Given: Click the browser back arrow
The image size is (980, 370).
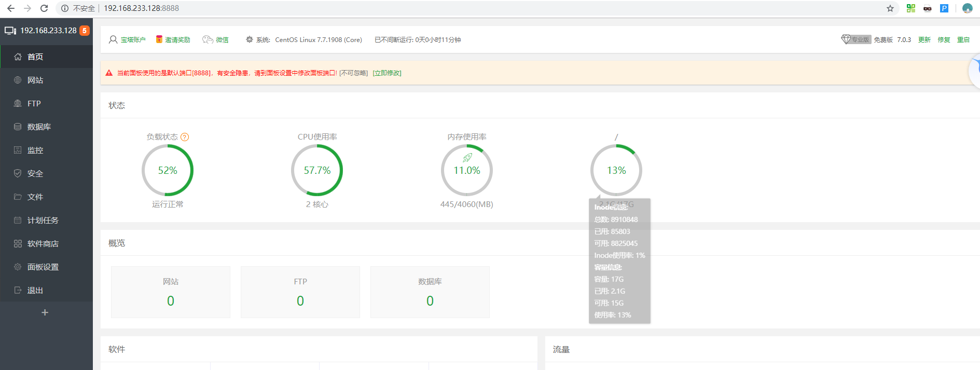Looking at the screenshot, I should tap(11, 8).
